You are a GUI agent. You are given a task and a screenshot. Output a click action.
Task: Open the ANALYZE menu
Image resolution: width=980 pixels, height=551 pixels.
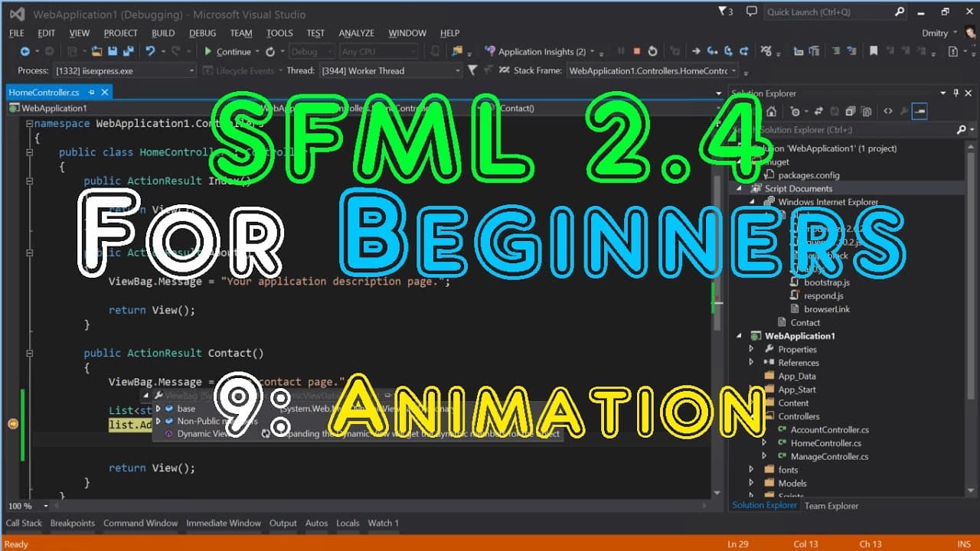[x=356, y=33]
